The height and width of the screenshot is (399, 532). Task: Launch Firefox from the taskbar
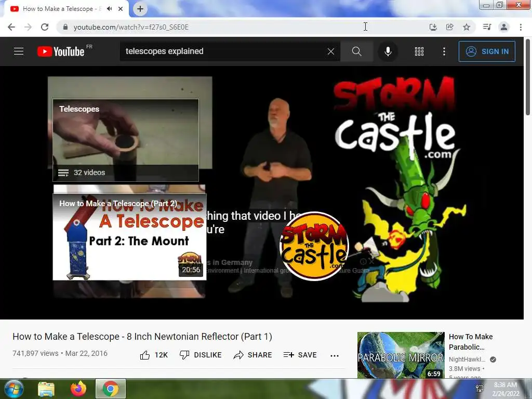(x=78, y=389)
